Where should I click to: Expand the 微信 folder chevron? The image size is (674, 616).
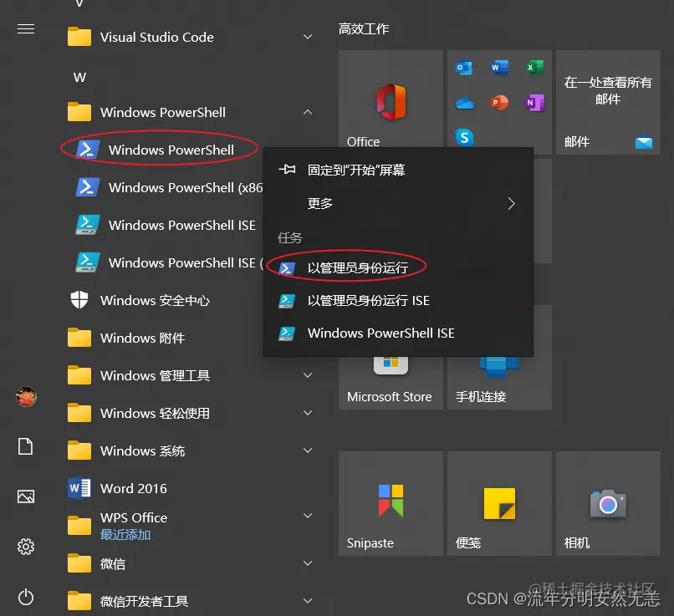pos(308,563)
